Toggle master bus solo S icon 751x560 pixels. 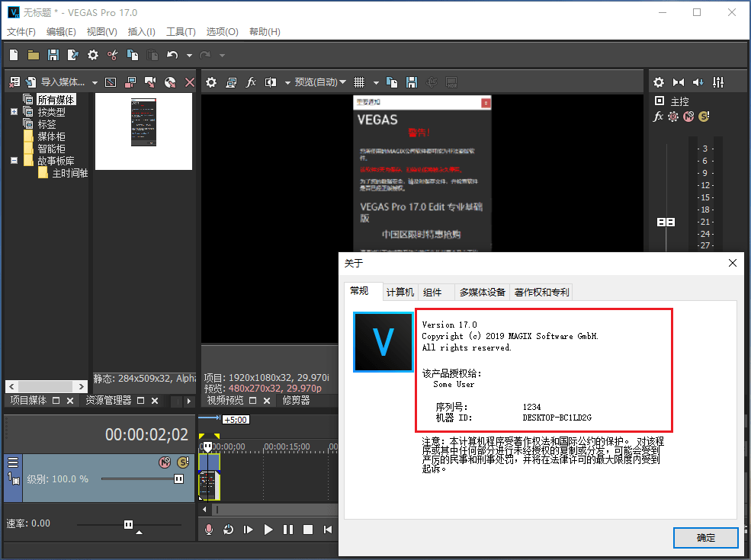704,117
